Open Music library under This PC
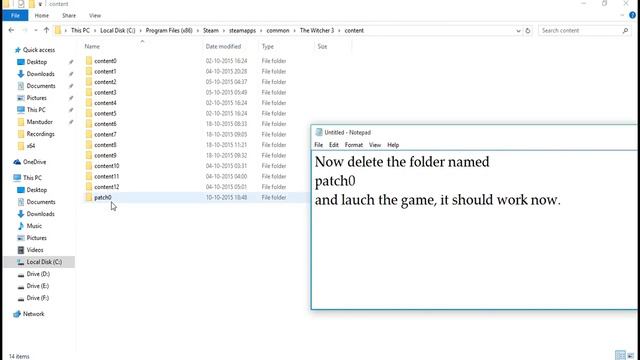640x360 pixels. pos(34,226)
